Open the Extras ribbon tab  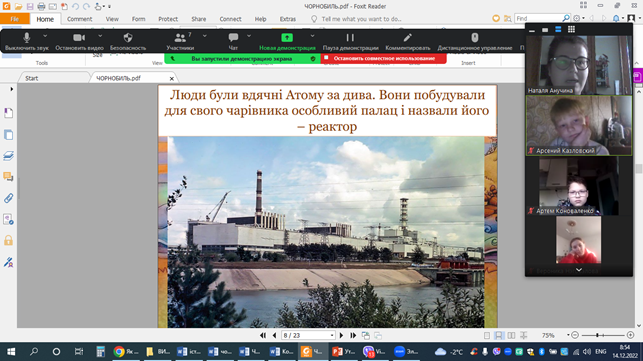tap(288, 19)
